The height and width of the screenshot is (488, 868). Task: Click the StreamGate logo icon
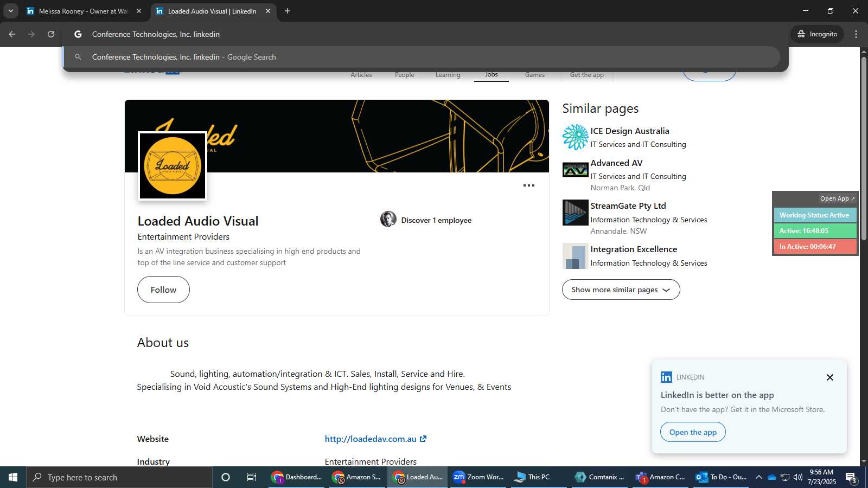[x=576, y=213]
